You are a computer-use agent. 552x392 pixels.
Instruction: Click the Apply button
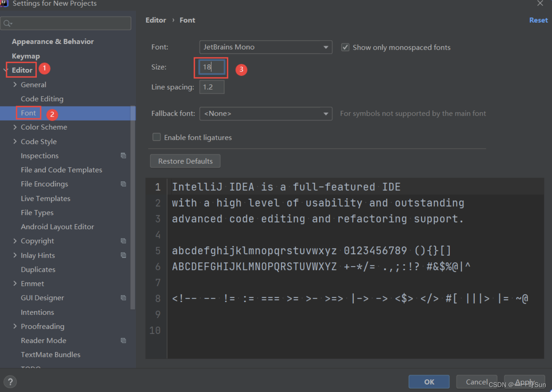tap(524, 382)
